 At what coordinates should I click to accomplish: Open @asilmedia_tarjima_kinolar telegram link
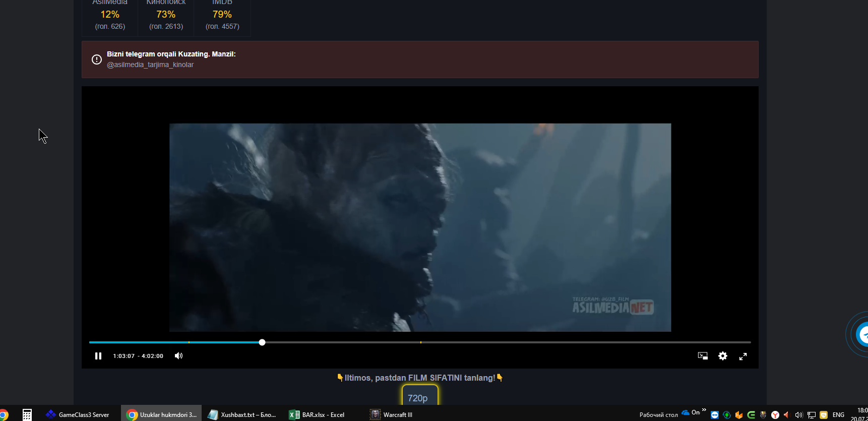click(150, 65)
